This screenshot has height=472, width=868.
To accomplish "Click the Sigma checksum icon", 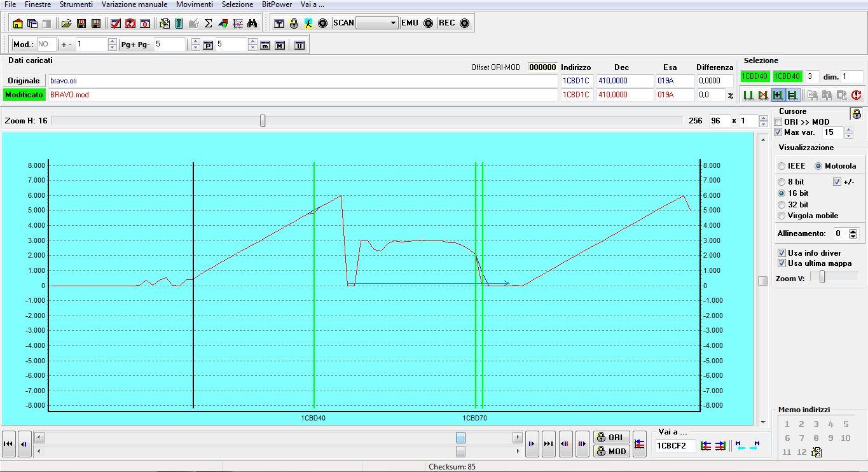I will (208, 24).
